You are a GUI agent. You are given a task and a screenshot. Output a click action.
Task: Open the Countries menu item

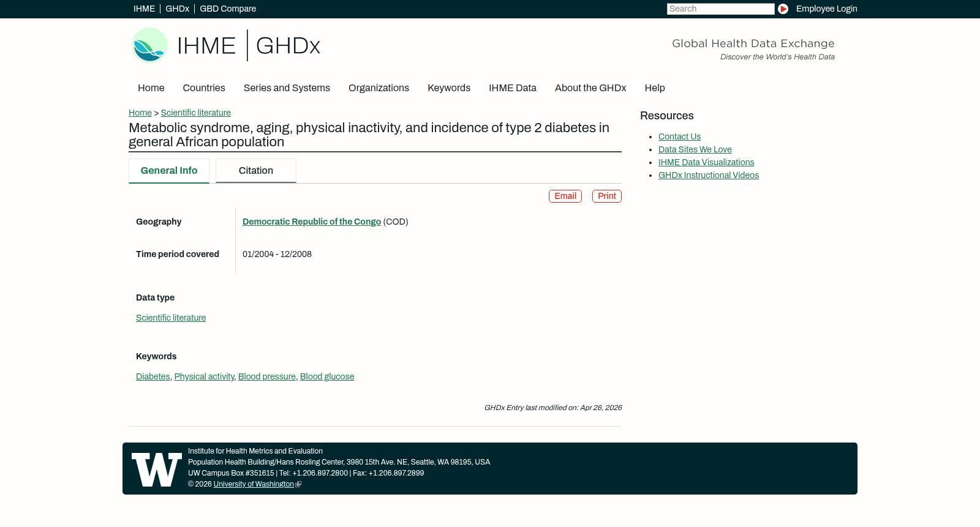[204, 88]
